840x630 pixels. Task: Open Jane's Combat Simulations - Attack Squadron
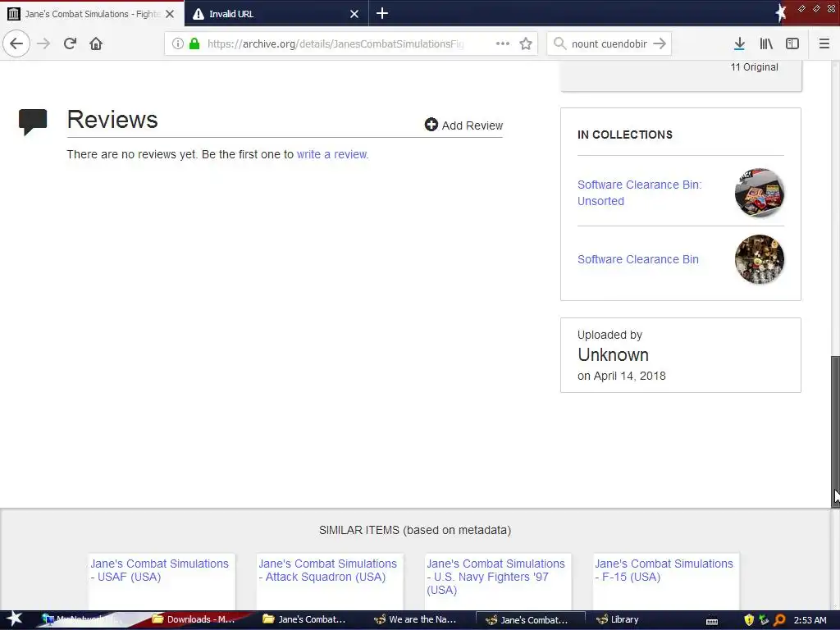pyautogui.click(x=328, y=570)
